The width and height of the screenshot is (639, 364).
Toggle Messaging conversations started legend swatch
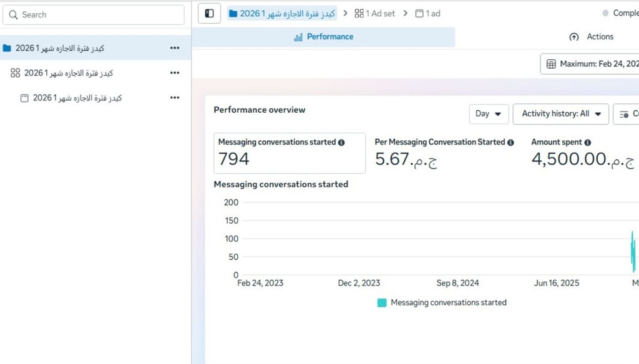(382, 303)
